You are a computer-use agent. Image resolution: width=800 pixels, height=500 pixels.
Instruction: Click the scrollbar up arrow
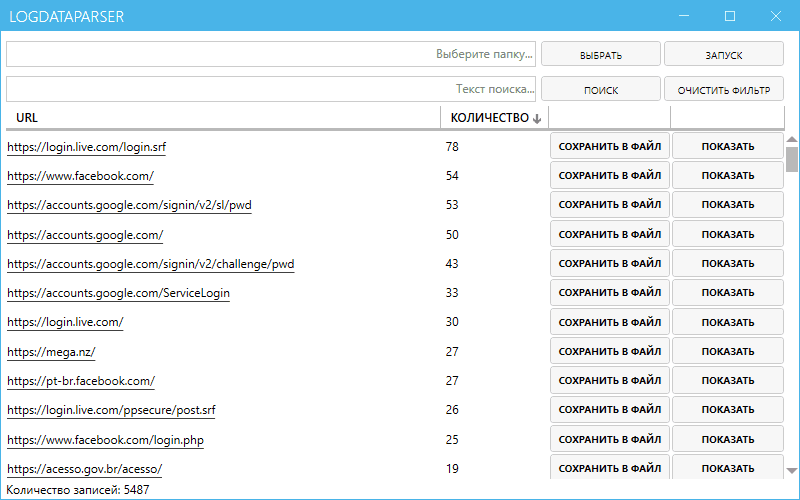[791, 139]
